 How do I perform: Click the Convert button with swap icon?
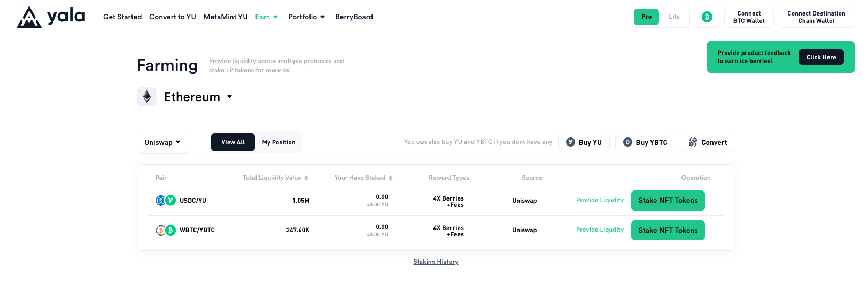708,142
